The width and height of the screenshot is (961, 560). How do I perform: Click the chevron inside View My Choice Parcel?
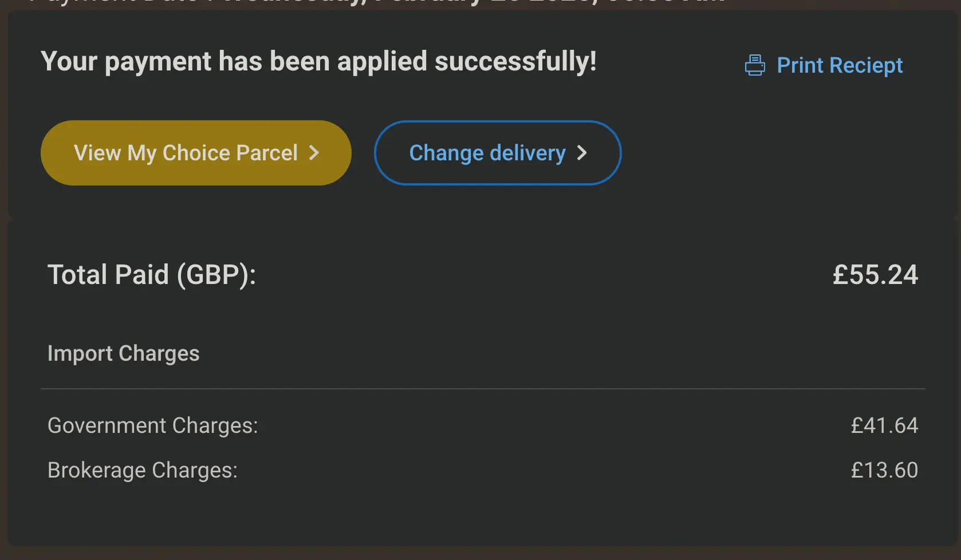(x=314, y=153)
